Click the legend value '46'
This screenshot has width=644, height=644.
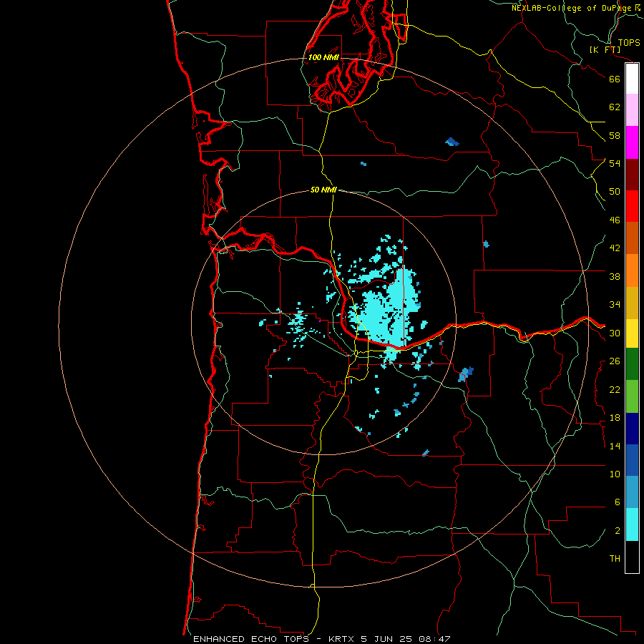pos(615,220)
